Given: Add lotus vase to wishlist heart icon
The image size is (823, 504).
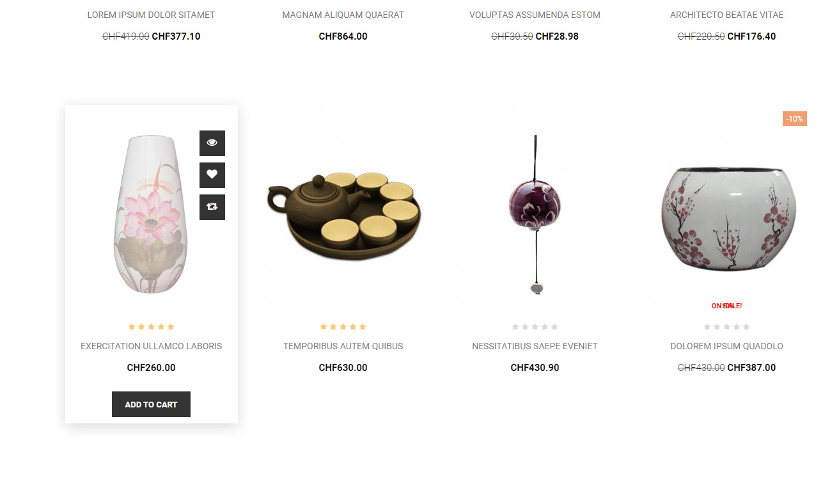Looking at the screenshot, I should [x=212, y=175].
